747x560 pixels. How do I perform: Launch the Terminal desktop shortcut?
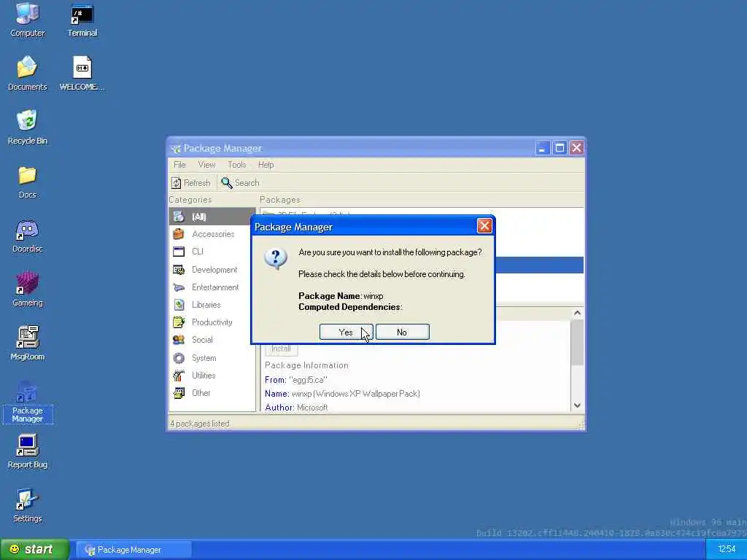pos(82,20)
